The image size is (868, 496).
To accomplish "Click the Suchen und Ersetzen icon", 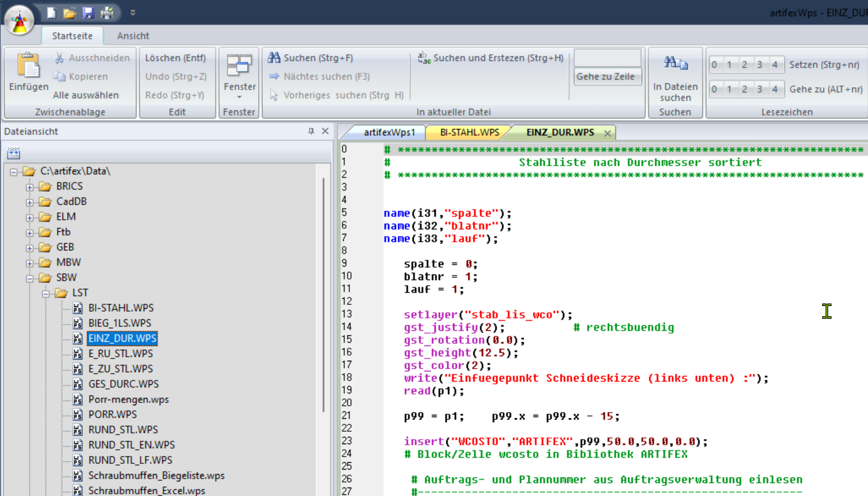I will click(424, 57).
